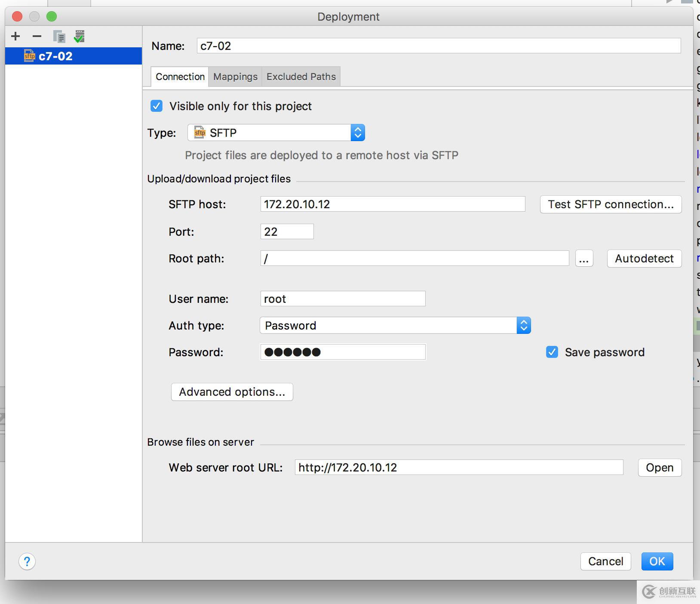
Task: Test SFTP connection button
Action: coord(611,204)
